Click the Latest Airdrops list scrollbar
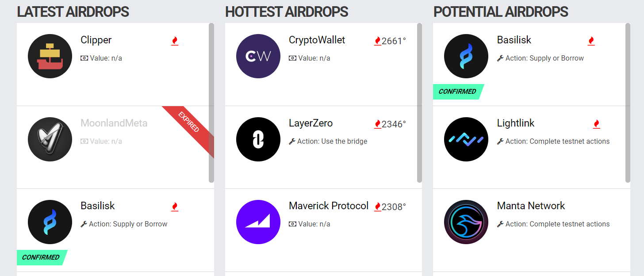Image resolution: width=644 pixels, height=276 pixels. coord(211,103)
